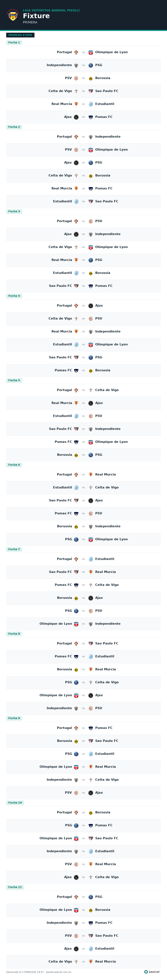Select the PRIMERA ETAPA stage label
Screen dimensions: 167x980
pyautogui.click(x=20, y=35)
